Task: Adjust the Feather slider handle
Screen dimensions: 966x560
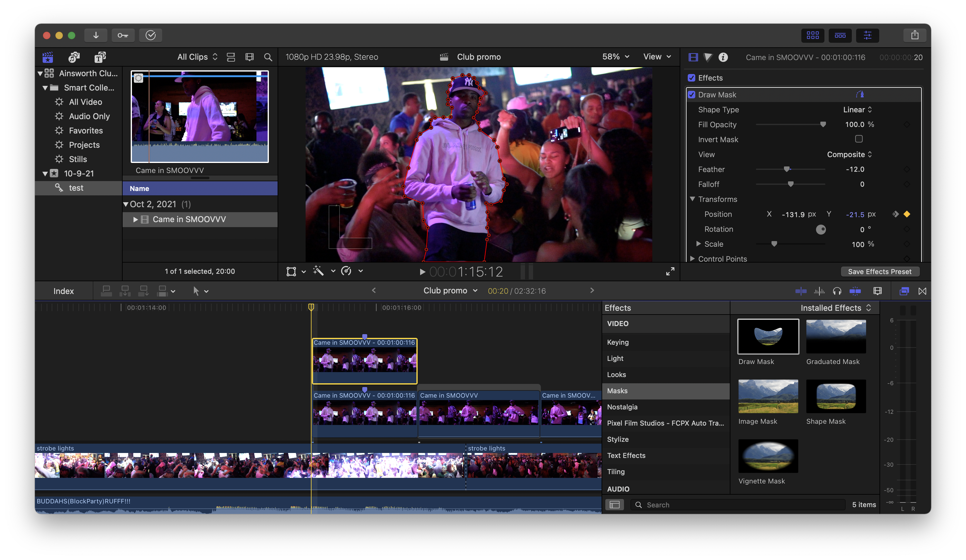Action: coord(787,170)
